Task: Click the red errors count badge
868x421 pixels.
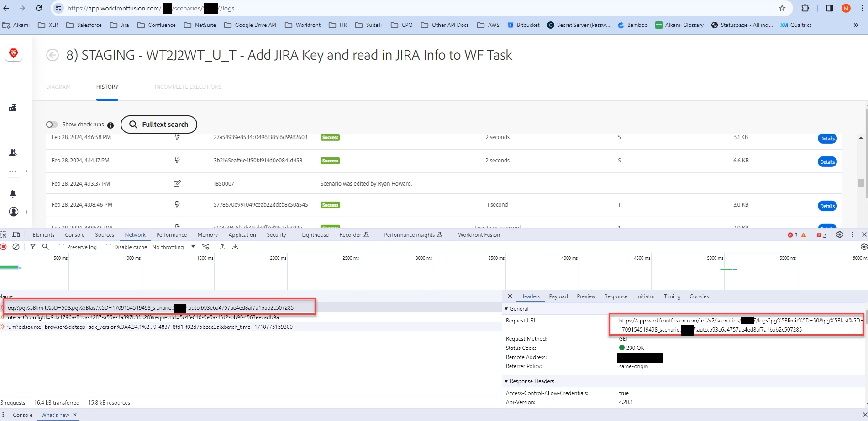Action: coord(793,235)
